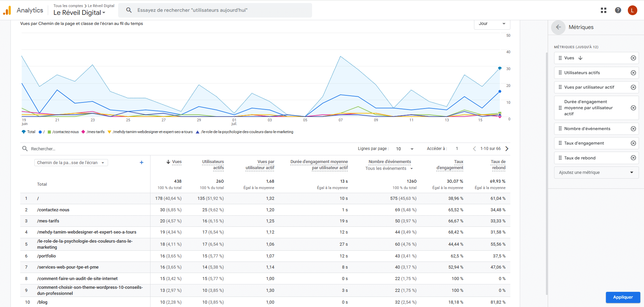Remove the Utilisateurs actifs metric
The image size is (644, 307).
(633, 73)
